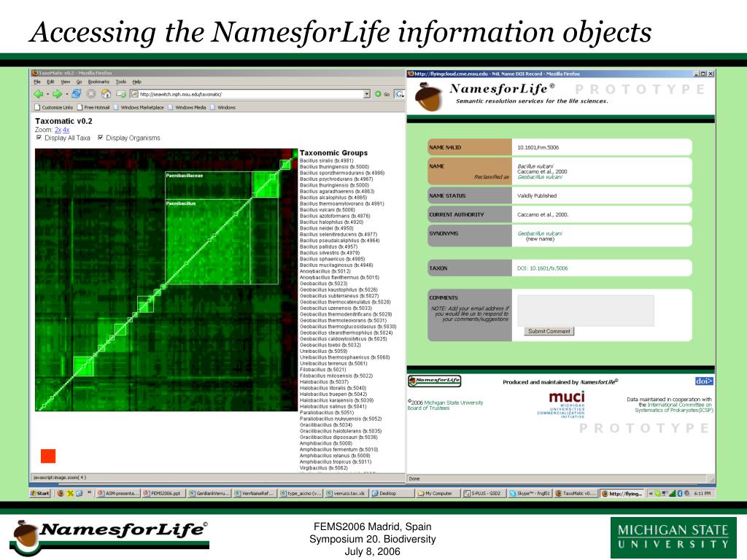Open the International Committee on Systematics link

(x=673, y=408)
